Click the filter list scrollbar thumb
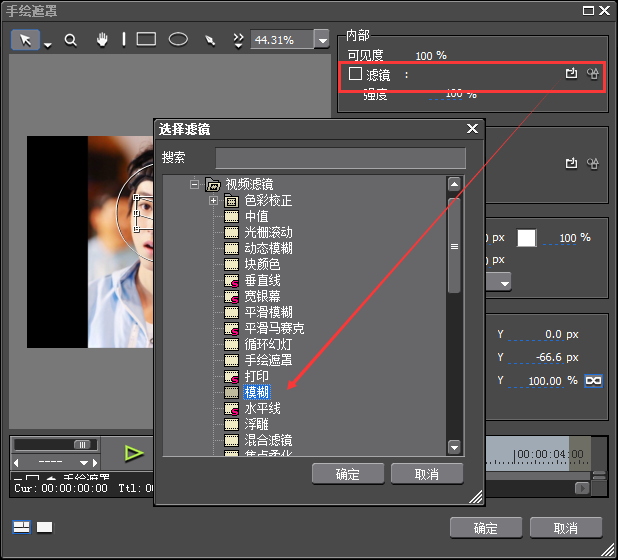This screenshot has width=618, height=560. point(454,246)
